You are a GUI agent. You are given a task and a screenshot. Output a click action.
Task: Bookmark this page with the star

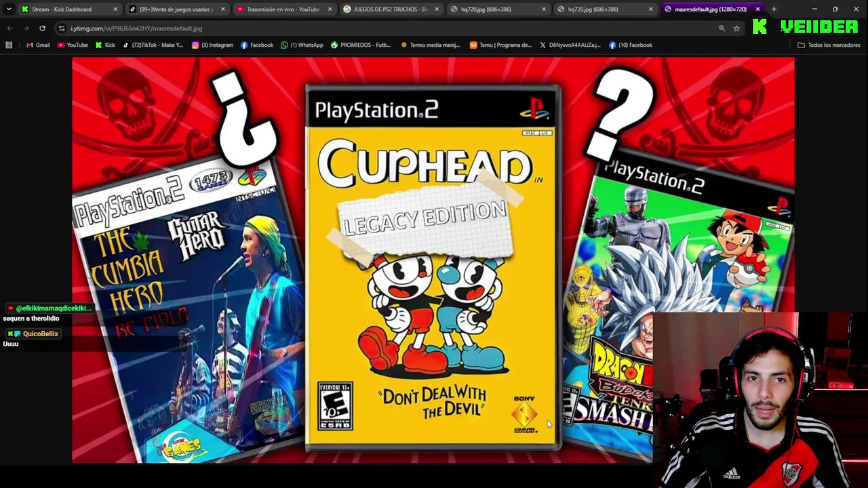coord(736,28)
